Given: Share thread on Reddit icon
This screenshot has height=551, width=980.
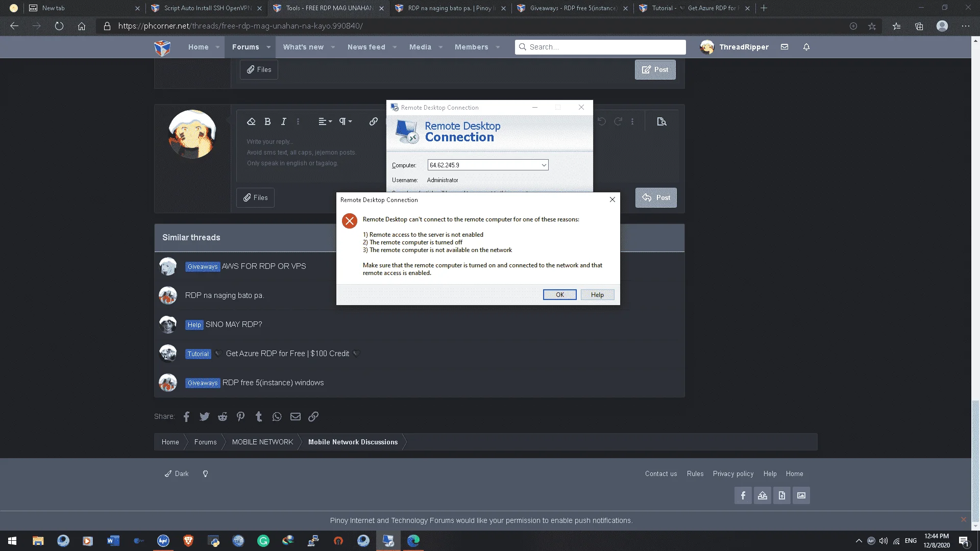Looking at the screenshot, I should (223, 417).
